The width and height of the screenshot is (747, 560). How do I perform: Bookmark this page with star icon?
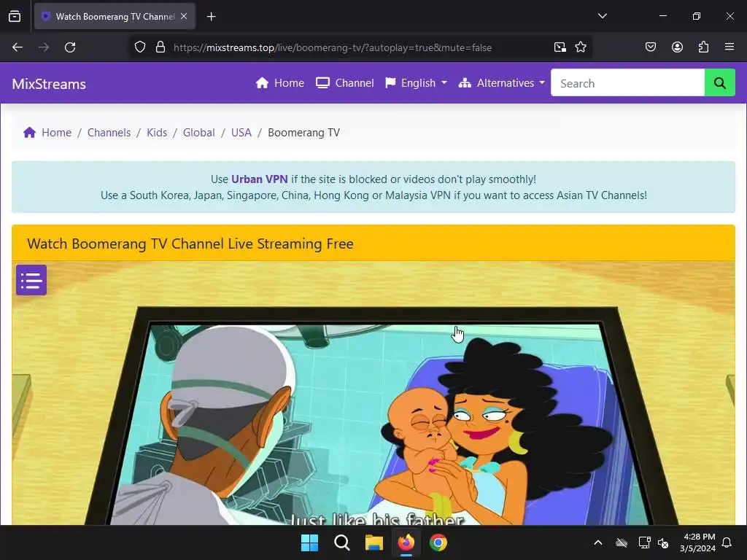coord(580,47)
